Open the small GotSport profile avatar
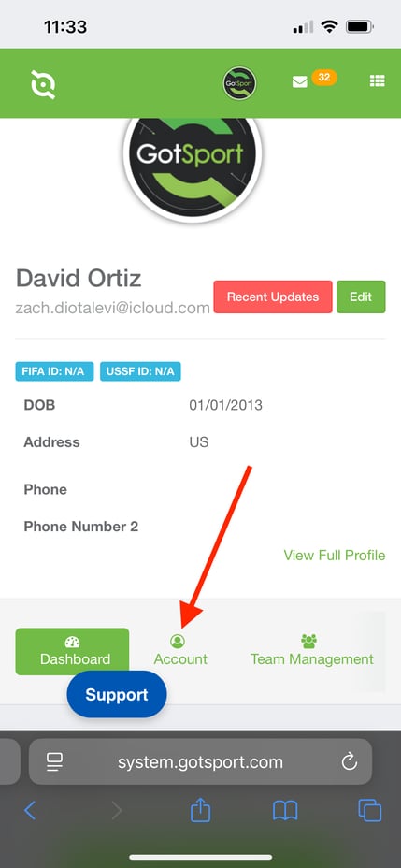Viewport: 401px width, 868px height. coord(239,83)
